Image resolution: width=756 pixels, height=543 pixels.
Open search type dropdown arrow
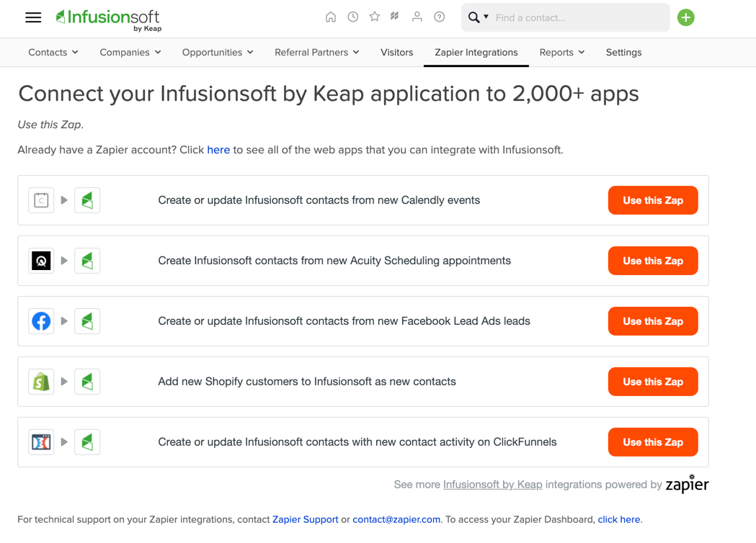486,17
